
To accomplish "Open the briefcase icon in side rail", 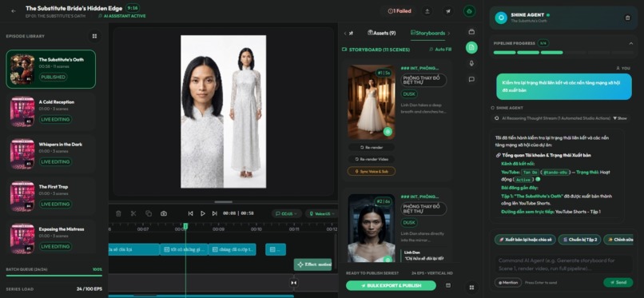I will point(471,32).
